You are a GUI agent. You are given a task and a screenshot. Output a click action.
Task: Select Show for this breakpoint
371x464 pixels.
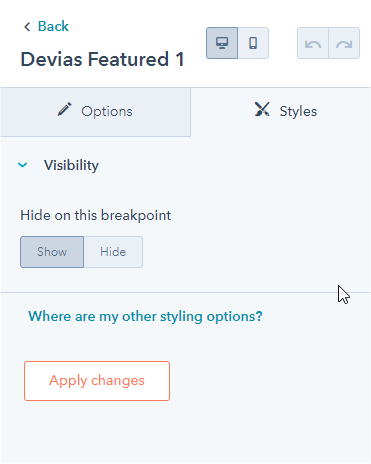tap(52, 252)
